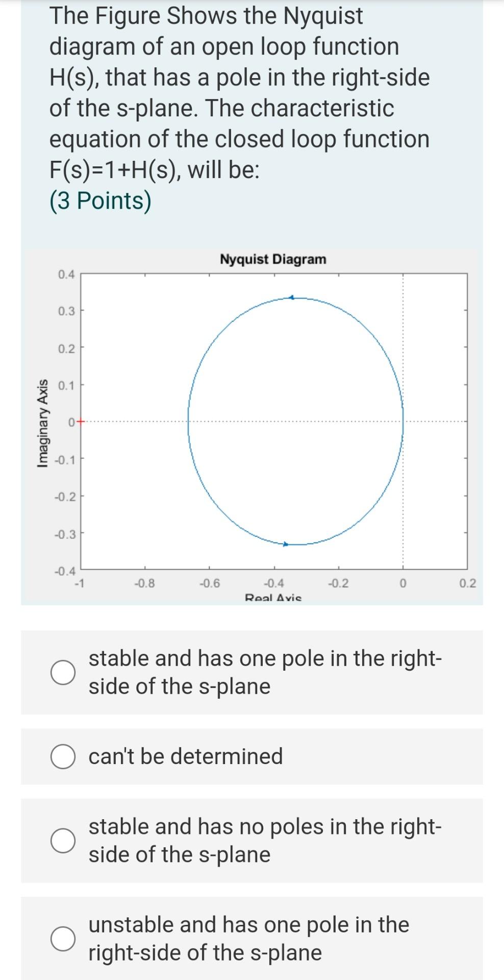Viewport: 504px width, 980px height.
Task: Click the '-0.4' tick label on the Real Axis
Action: coord(272,582)
